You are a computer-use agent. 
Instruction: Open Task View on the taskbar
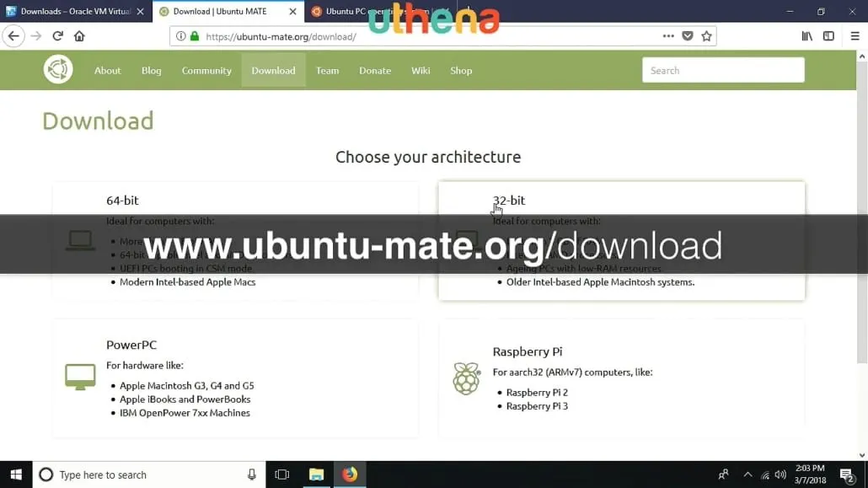coord(282,475)
